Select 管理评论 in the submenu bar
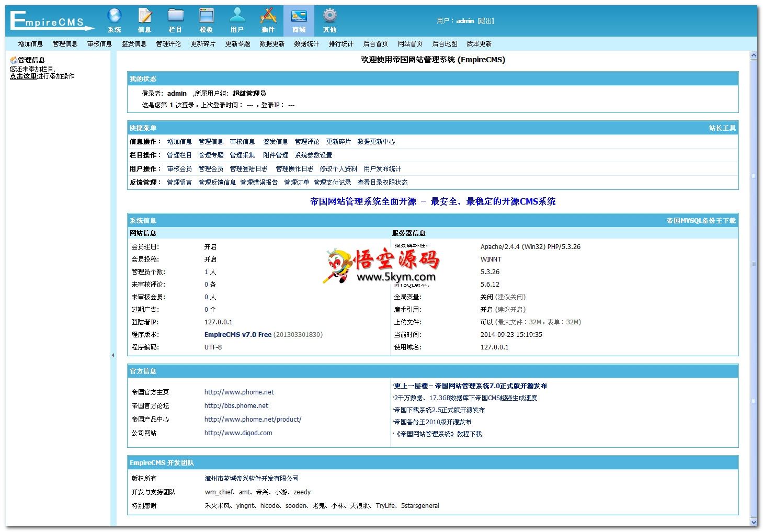This screenshot has height=532, width=763. coord(168,44)
